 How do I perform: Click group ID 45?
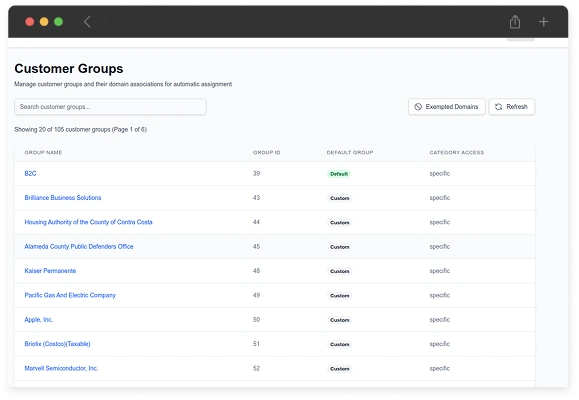point(256,246)
